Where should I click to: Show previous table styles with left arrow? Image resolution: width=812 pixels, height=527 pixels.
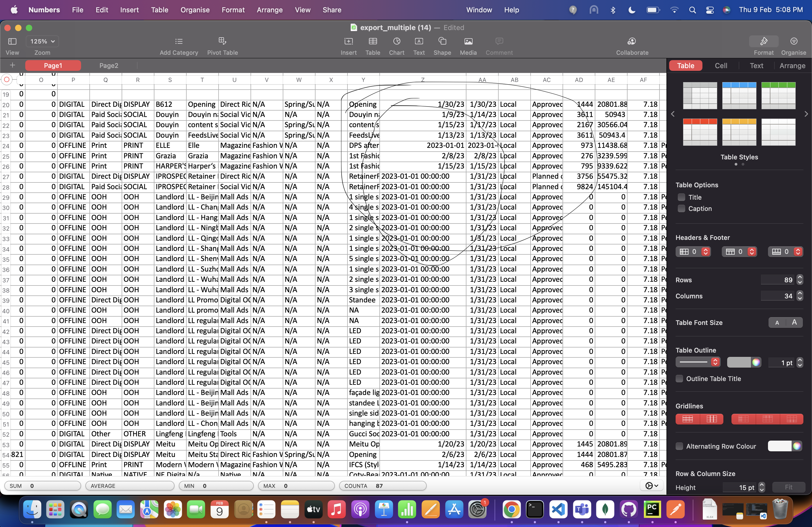click(672, 114)
